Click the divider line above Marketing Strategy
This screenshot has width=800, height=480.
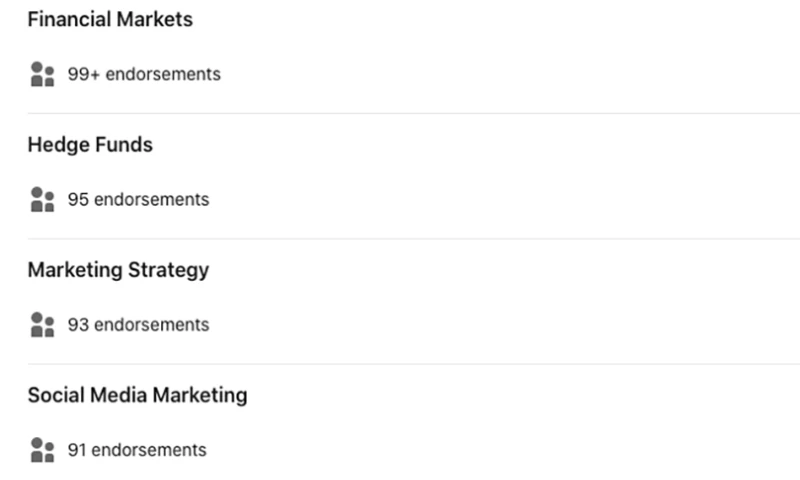coord(400,238)
